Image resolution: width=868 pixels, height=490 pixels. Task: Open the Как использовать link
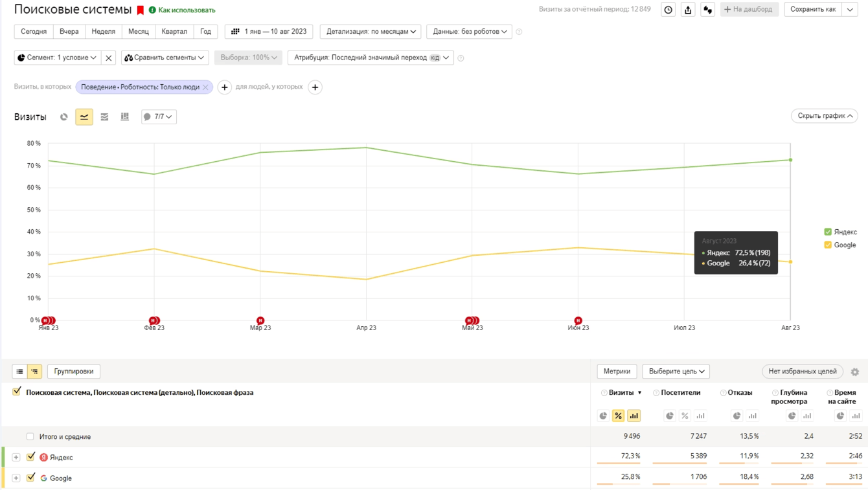187,10
